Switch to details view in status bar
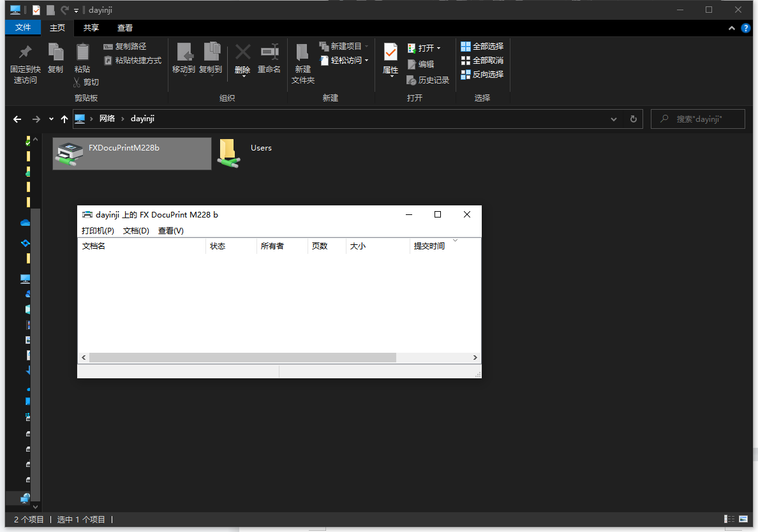 pos(729,519)
